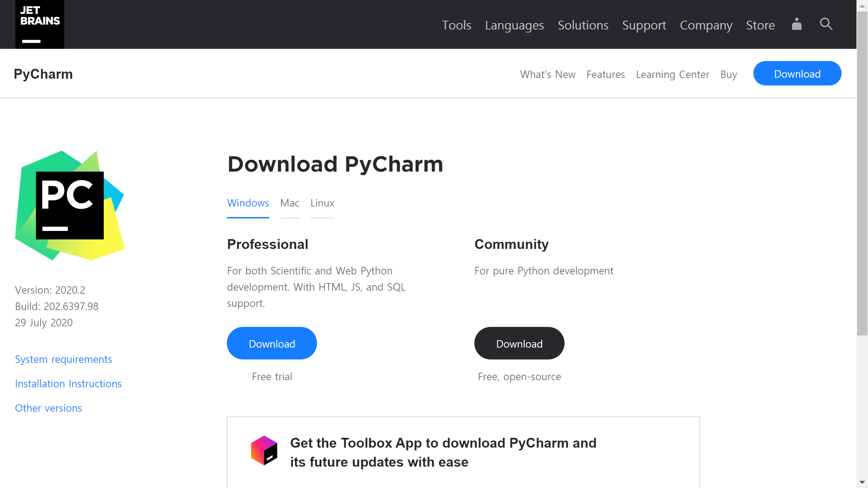This screenshot has width=868, height=488.
Task: Switch to the Mac tab
Action: [x=290, y=203]
